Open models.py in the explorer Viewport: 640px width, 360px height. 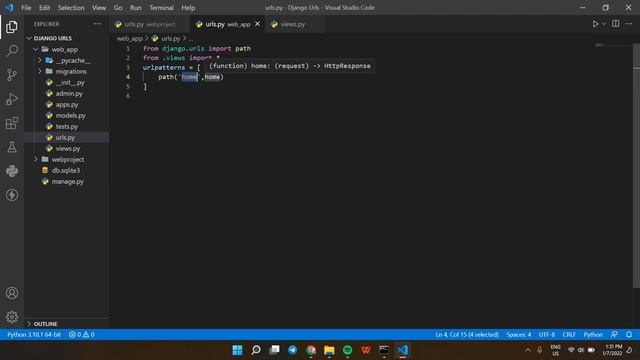click(x=71, y=116)
